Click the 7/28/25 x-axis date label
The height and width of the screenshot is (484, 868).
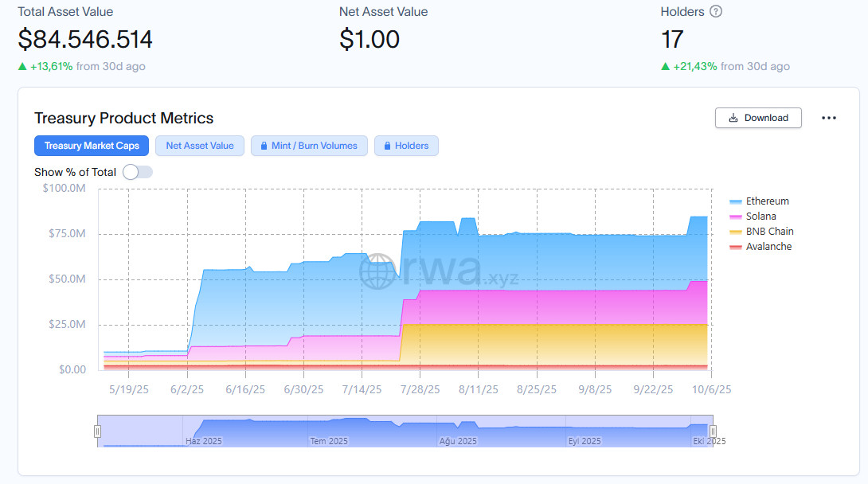tap(420, 389)
